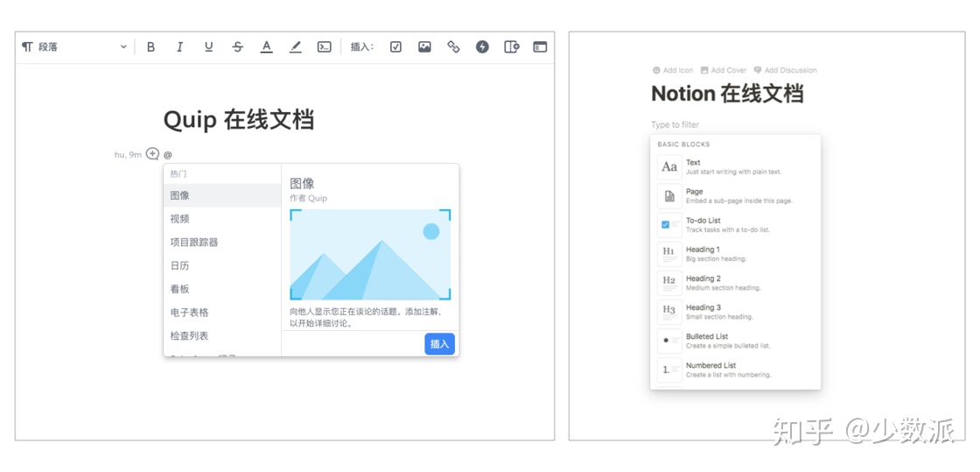Choose the Numbered List block
The image size is (980, 472).
[735, 370]
